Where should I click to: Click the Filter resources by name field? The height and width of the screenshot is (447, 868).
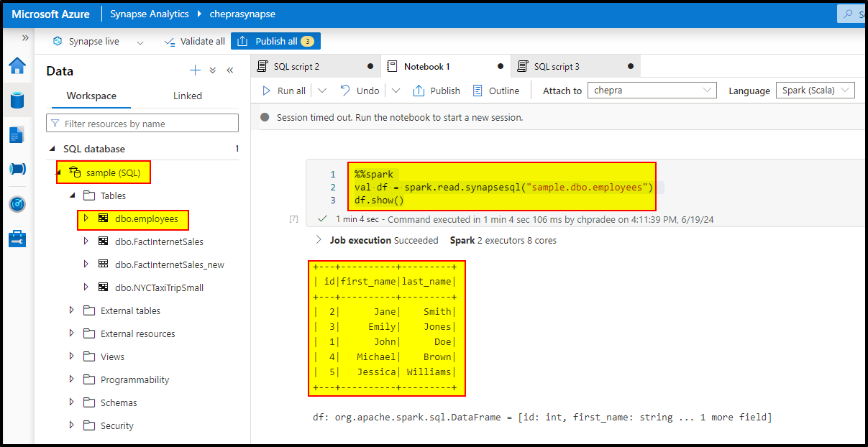(x=142, y=122)
